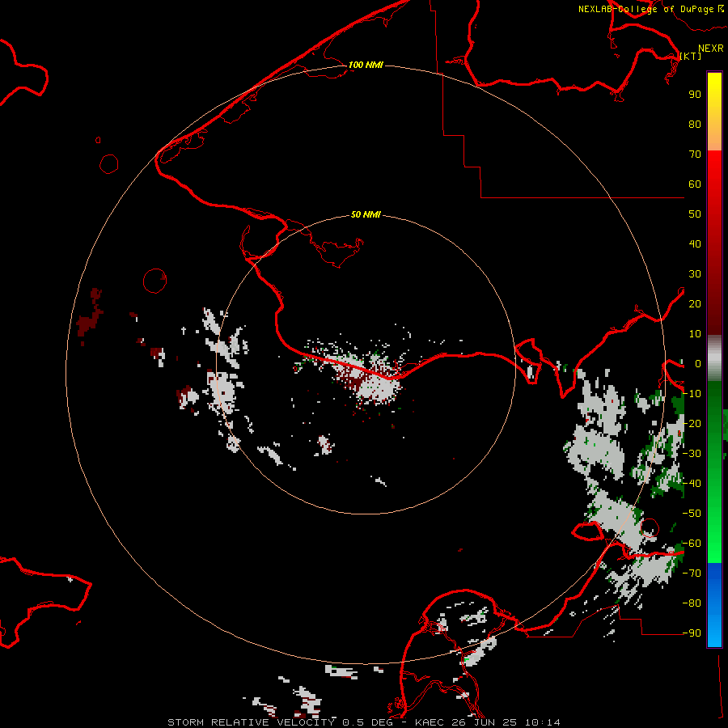Click the storm relative velocity caption
This screenshot has width=728, height=728.
pyautogui.click(x=363, y=722)
